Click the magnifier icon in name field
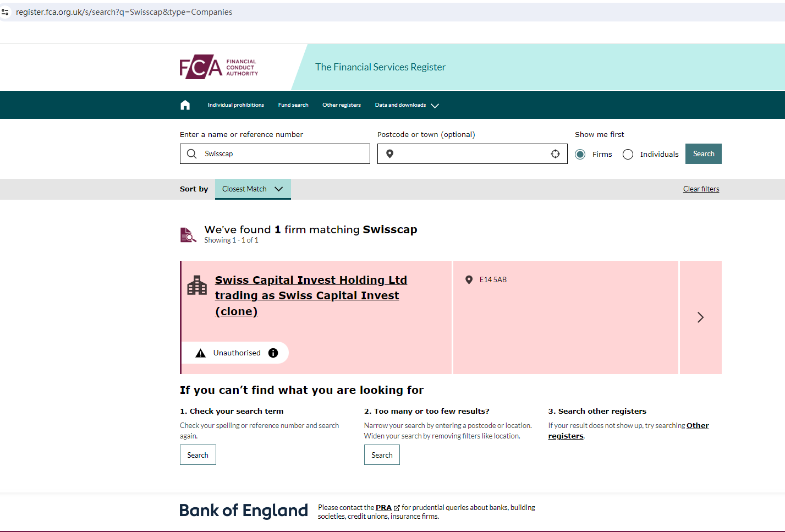The height and width of the screenshot is (532, 785). 191,154
